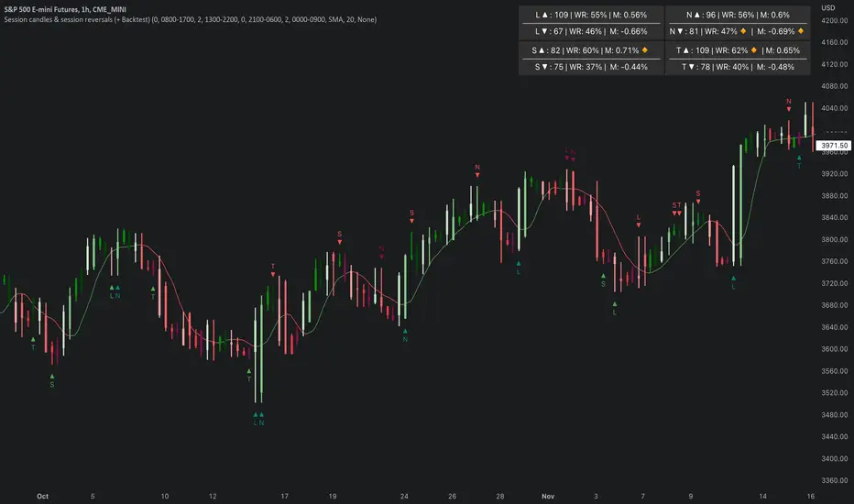Select the N▲ : 96 stats cell
Viewport: 854px width, 504px height.
click(737, 16)
